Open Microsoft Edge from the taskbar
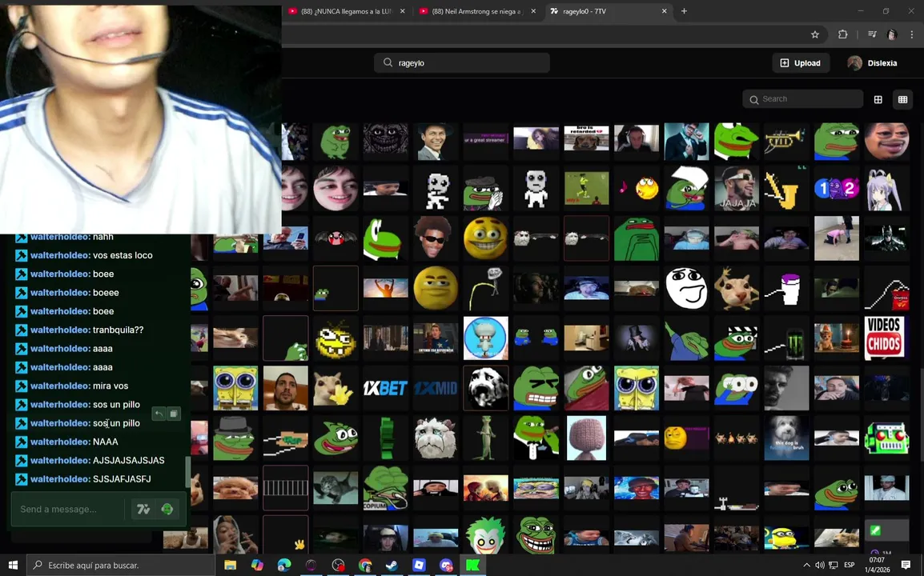This screenshot has height=576, width=924. (284, 565)
